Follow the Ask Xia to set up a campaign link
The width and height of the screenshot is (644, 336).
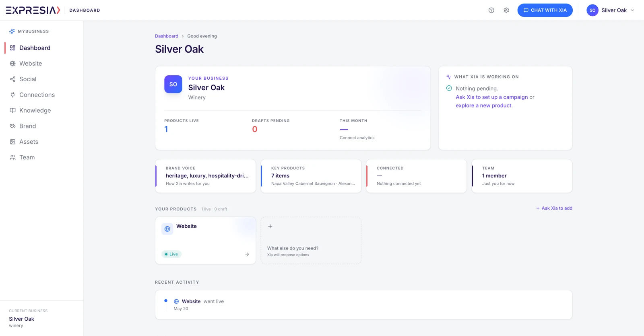click(x=491, y=97)
